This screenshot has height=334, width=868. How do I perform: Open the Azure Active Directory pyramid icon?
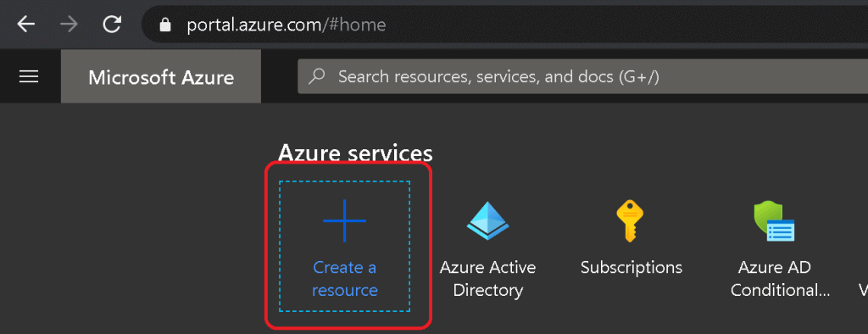(487, 220)
